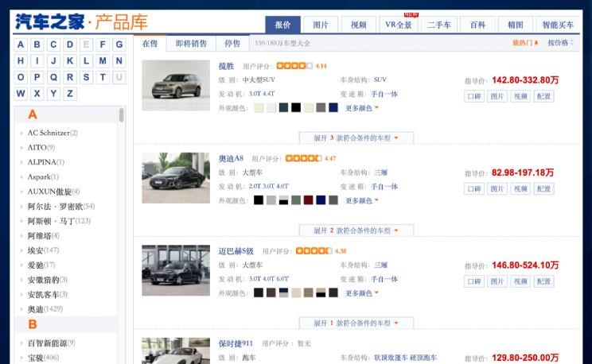Open the VR全景 tab
The width and height of the screenshot is (592, 364).
pos(399,25)
